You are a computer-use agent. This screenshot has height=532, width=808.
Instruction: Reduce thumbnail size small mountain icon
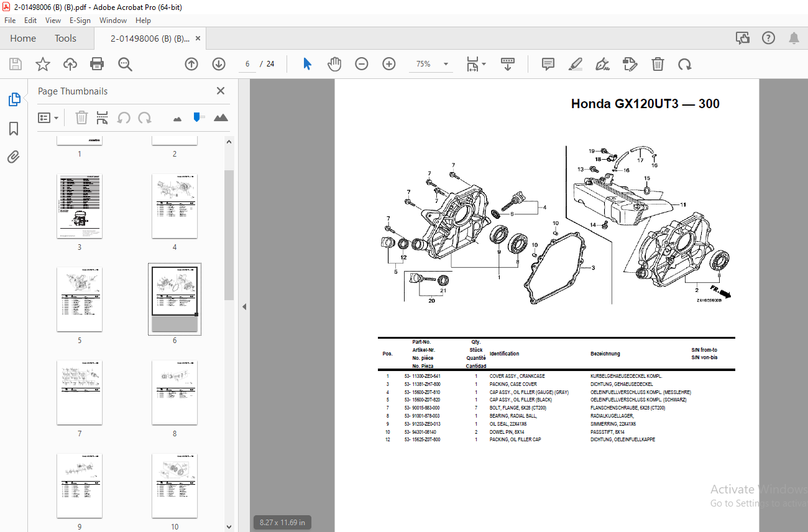tap(177, 118)
